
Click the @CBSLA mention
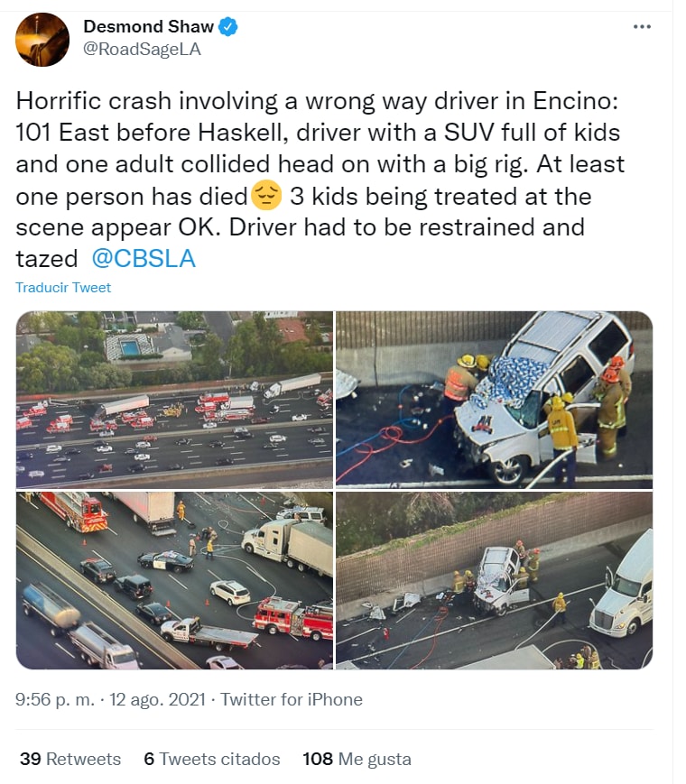144,259
